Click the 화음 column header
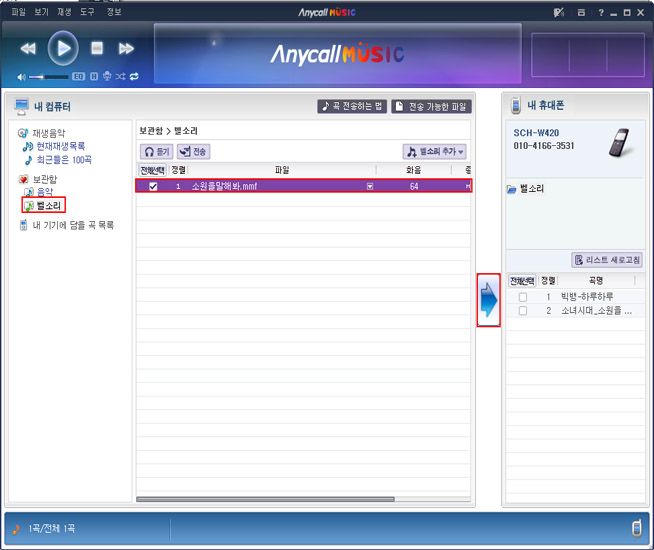 [x=413, y=170]
